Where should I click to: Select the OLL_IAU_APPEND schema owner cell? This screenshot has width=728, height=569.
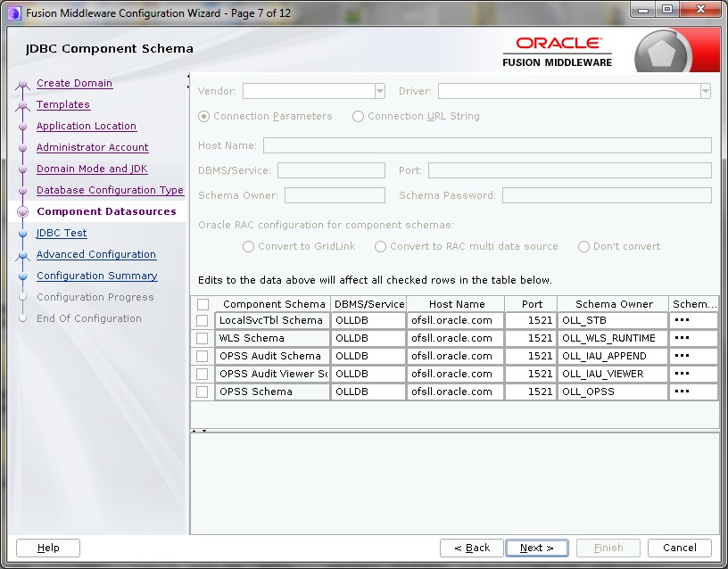click(x=613, y=356)
